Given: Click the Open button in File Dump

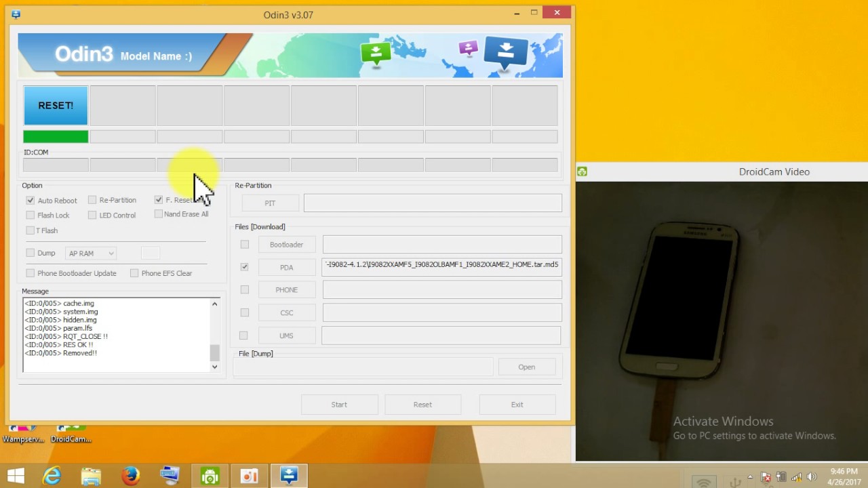Looking at the screenshot, I should 527,367.
